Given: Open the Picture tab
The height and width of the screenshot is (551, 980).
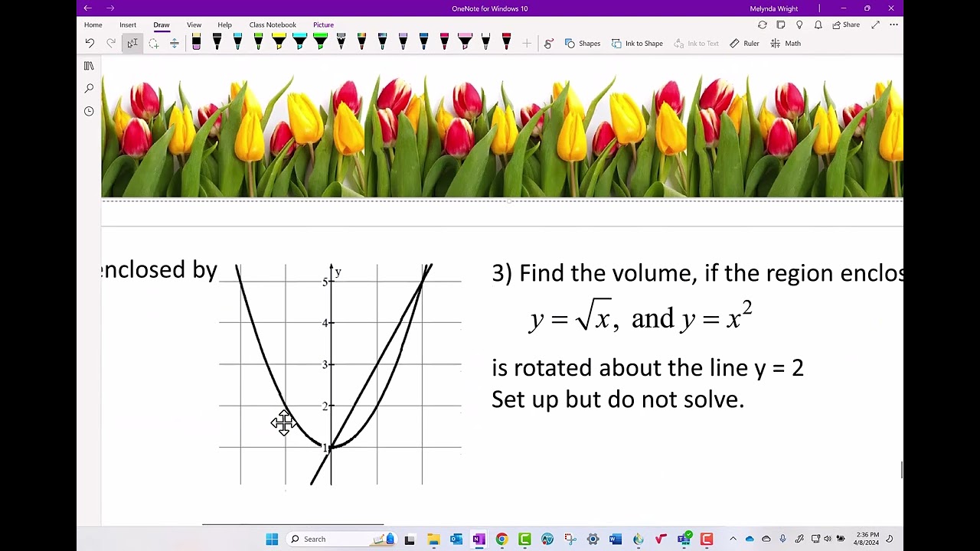Looking at the screenshot, I should pos(323,24).
